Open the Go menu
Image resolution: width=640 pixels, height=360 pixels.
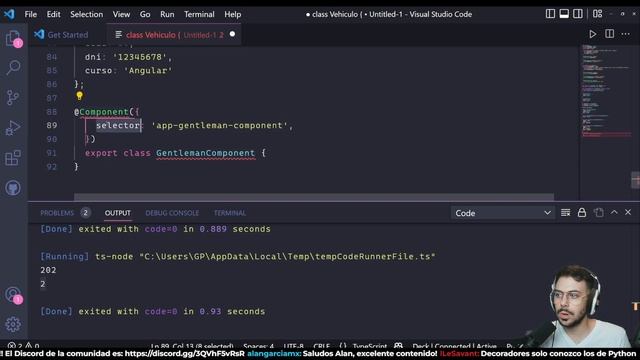[x=145, y=14]
